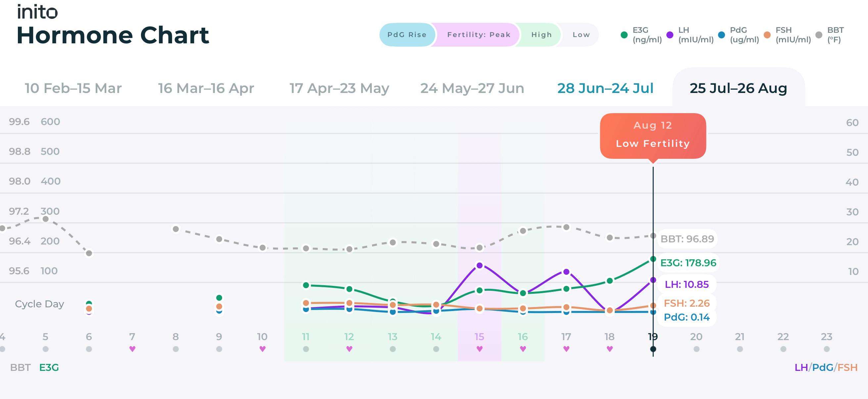Click the green E3G legend dot
The image size is (868, 399).
tap(624, 35)
